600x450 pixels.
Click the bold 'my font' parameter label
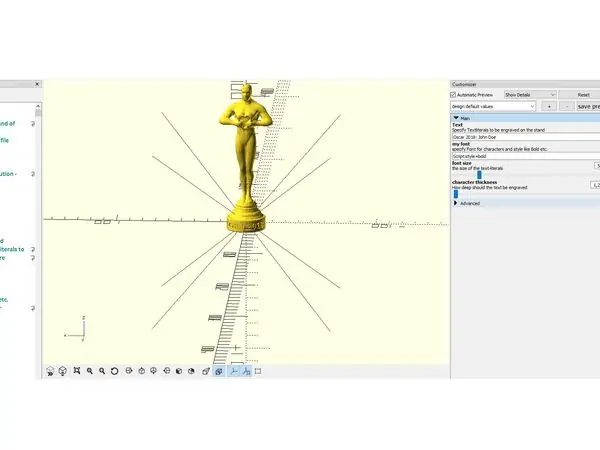click(x=461, y=144)
